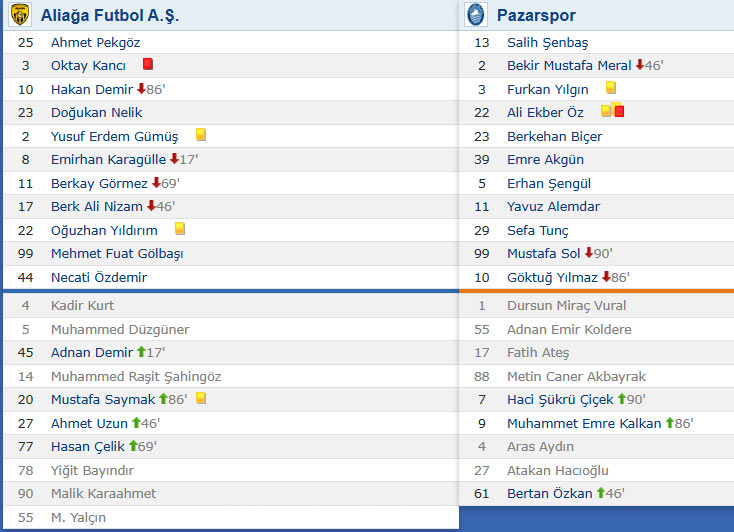Click the substituted-off arrow next to Hakan Demir
Image resolution: width=734 pixels, height=532 pixels.
point(141,89)
